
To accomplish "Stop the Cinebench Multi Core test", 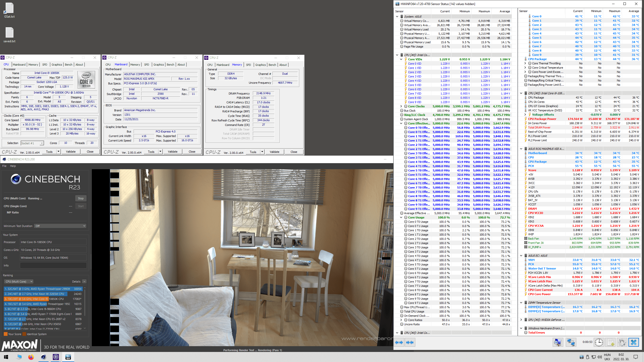I will click(81, 198).
